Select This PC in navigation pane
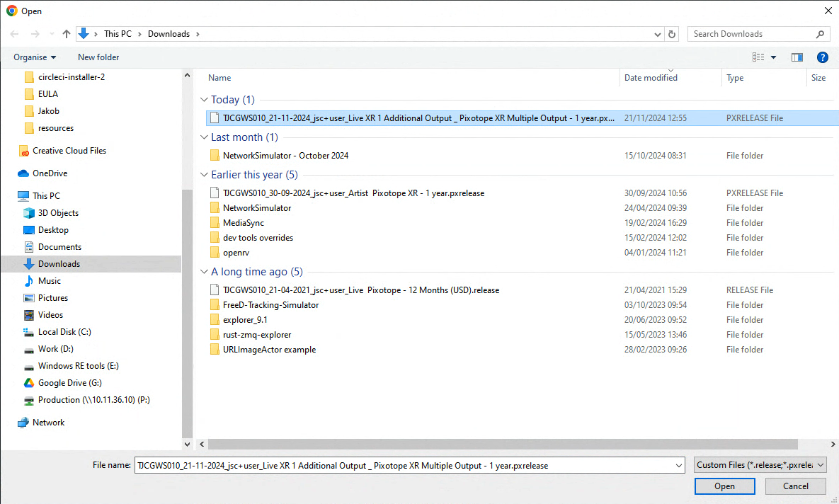 click(46, 196)
